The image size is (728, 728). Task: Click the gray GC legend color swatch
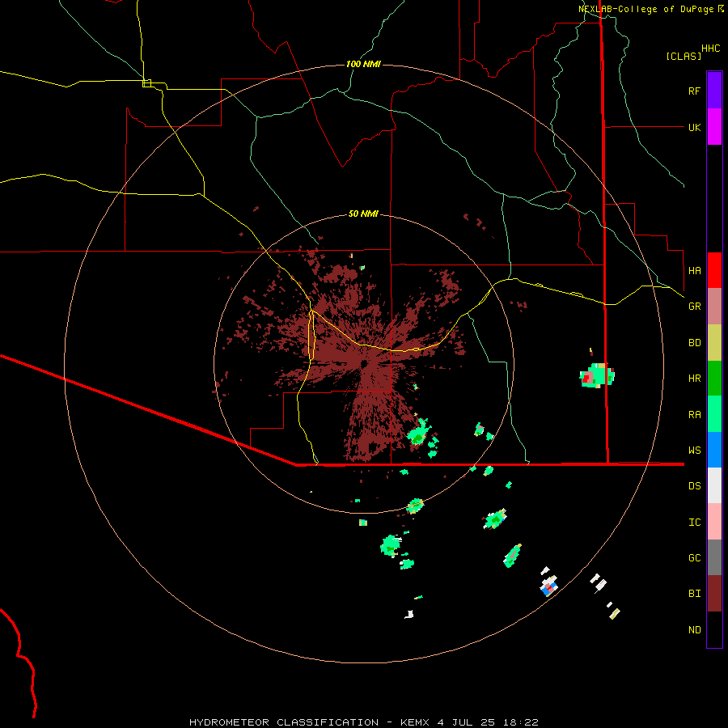(714, 557)
